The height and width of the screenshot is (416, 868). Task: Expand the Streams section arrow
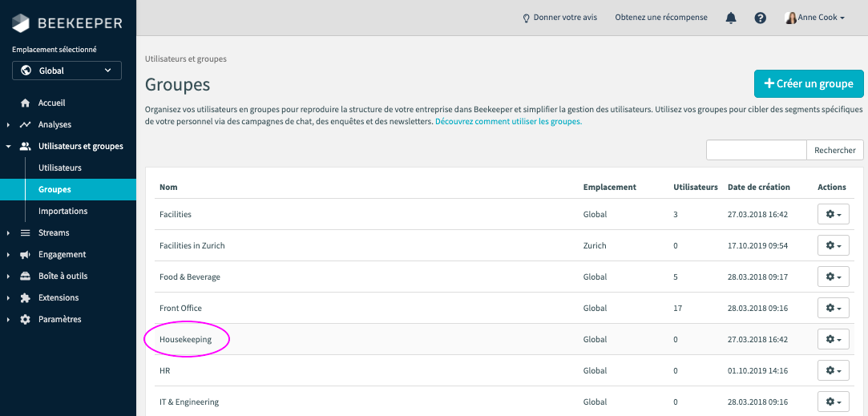8,233
